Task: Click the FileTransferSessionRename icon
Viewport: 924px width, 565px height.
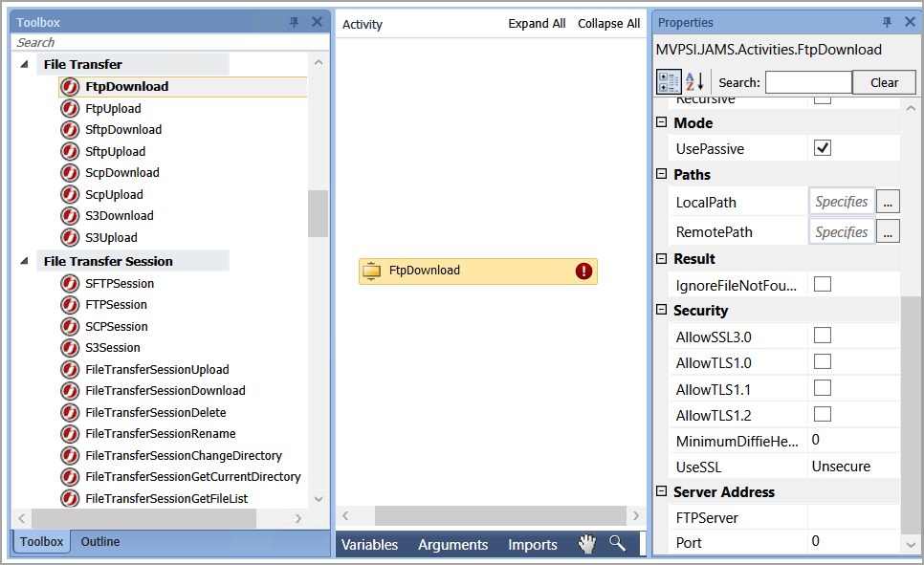Action: 70,434
